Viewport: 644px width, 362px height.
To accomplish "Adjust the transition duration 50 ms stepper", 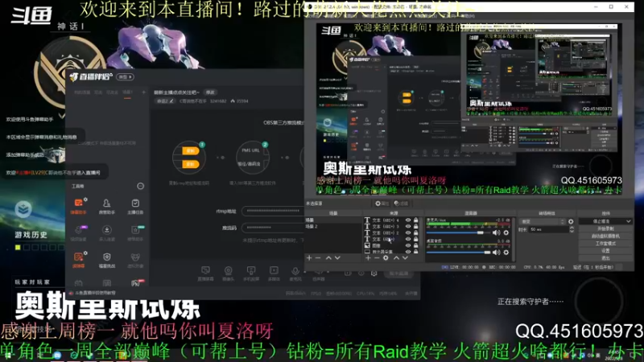I will coord(572,230).
